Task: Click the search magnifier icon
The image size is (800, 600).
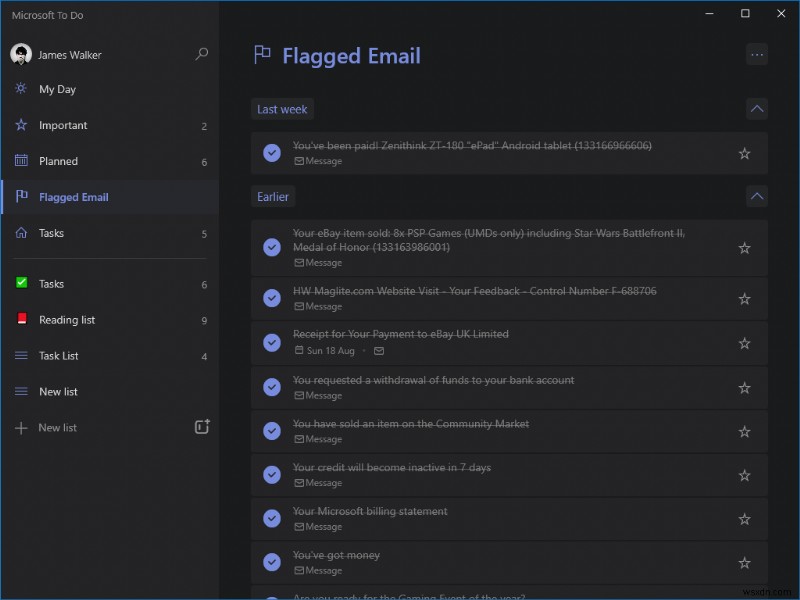Action: pos(202,54)
